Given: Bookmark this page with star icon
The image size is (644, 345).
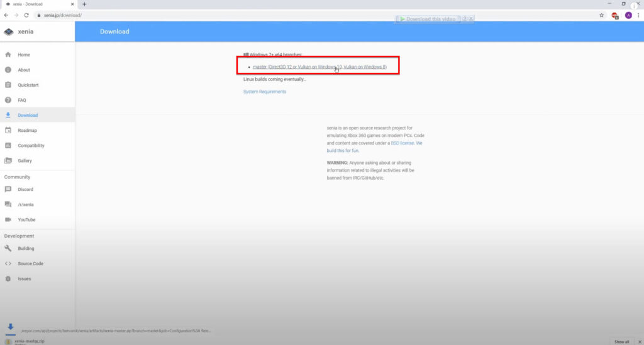Looking at the screenshot, I should (x=601, y=15).
